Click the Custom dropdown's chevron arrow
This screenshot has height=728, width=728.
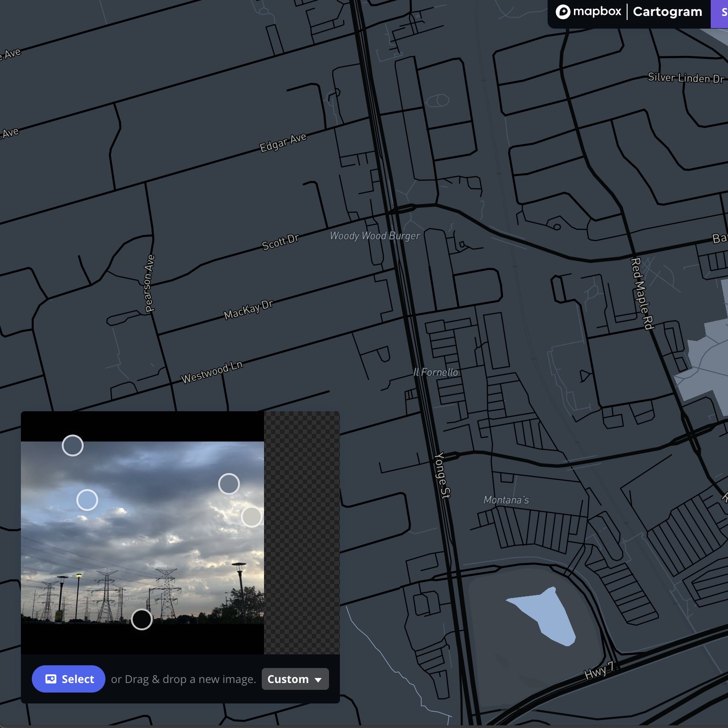(x=318, y=680)
